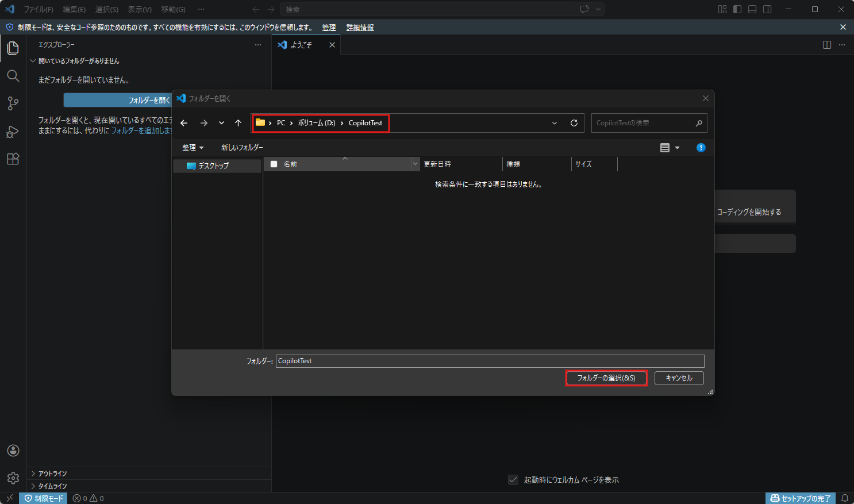This screenshot has width=854, height=504.
Task: Open the Accounts icon in activity bar
Action: click(x=13, y=451)
